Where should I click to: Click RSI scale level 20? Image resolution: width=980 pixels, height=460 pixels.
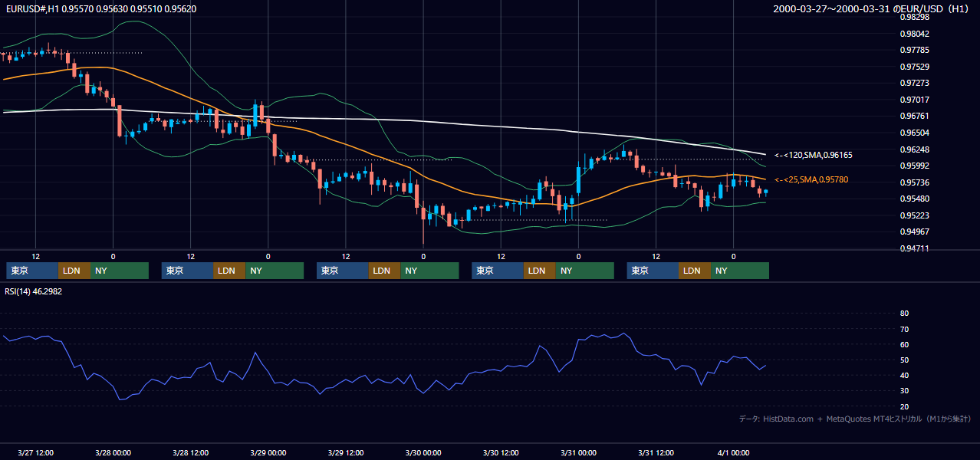point(904,406)
